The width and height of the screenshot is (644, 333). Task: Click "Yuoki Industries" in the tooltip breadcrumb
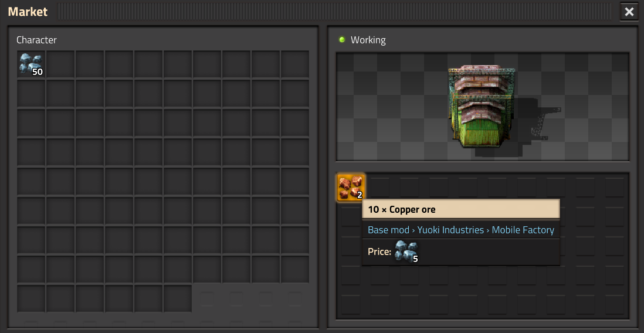click(x=450, y=230)
